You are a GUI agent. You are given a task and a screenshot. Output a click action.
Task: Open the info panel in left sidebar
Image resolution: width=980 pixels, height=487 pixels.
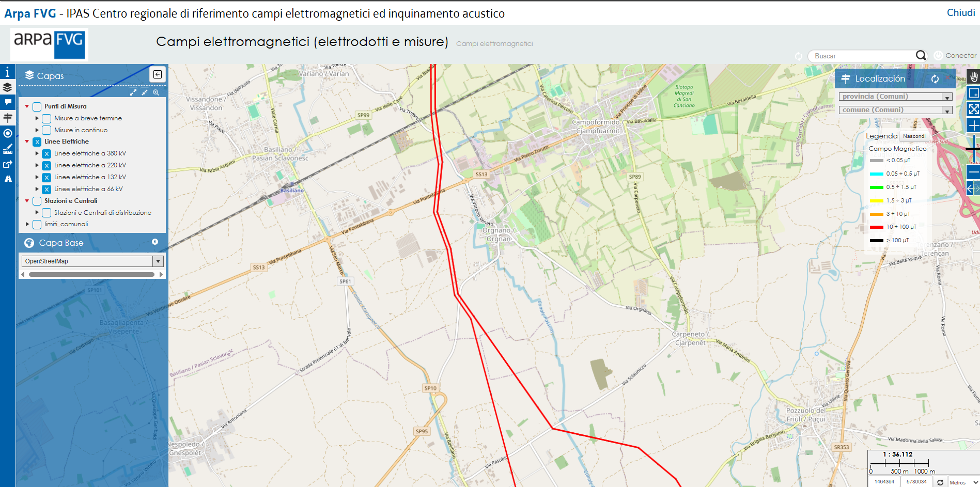pos(7,72)
